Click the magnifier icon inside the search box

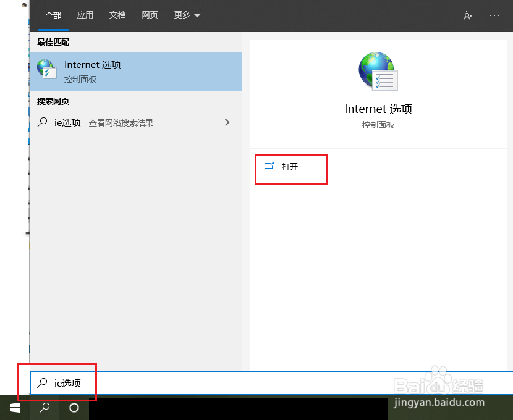(x=42, y=383)
